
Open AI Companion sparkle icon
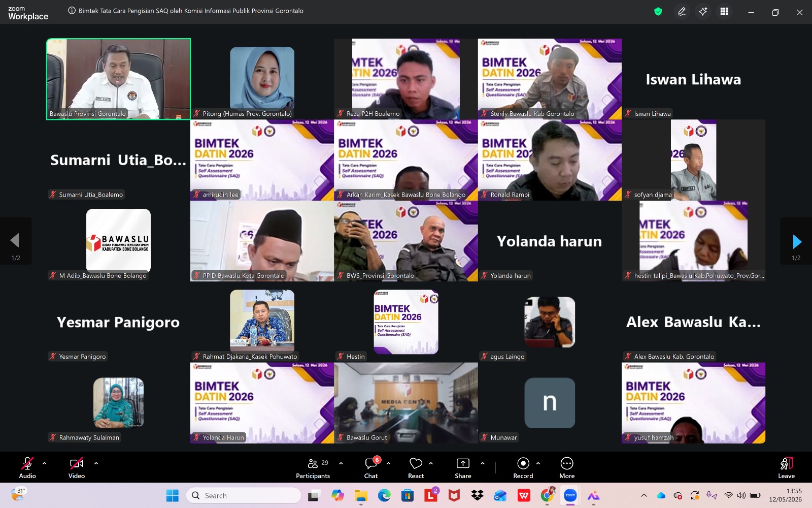point(703,12)
